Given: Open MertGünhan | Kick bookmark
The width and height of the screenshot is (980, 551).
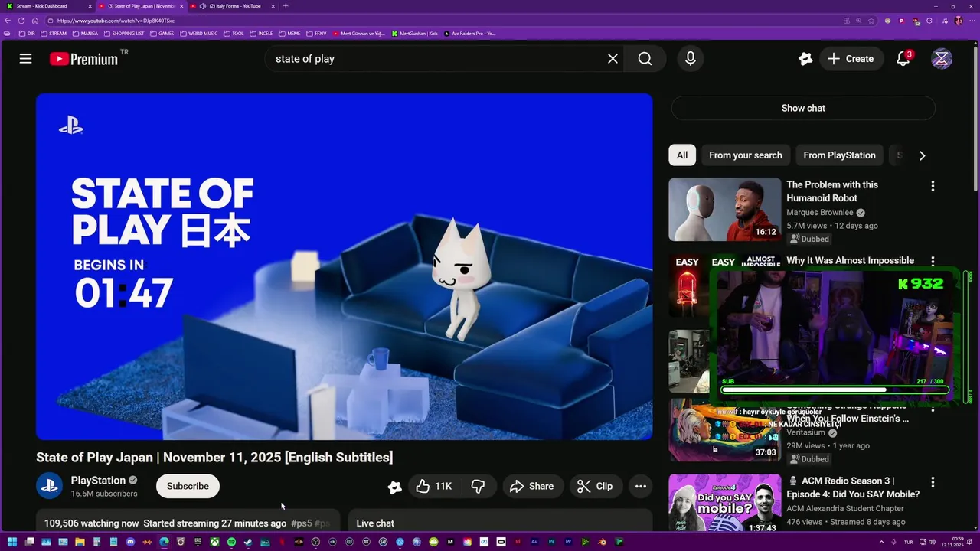Looking at the screenshot, I should (414, 34).
